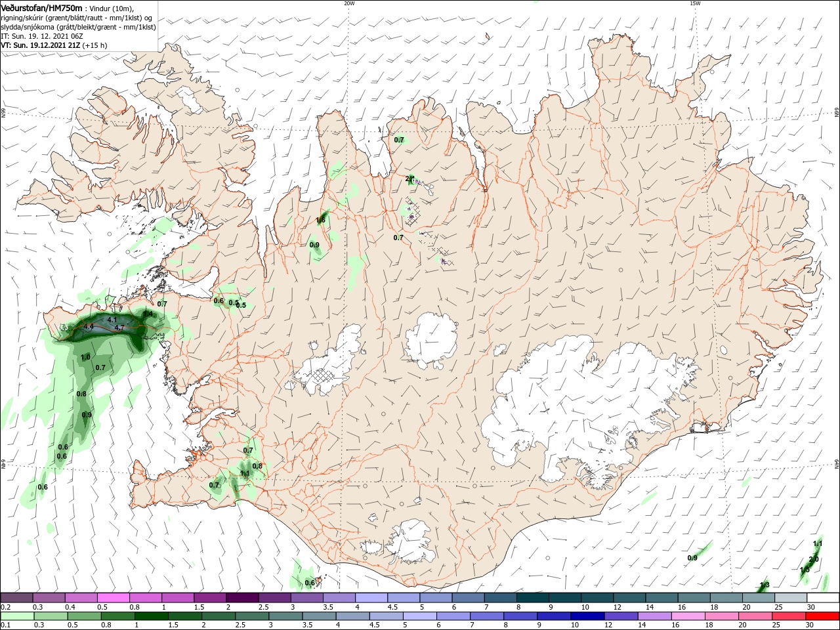The image size is (840, 630).
Task: Click the 2.1 value in north Iceland
Action: (x=410, y=178)
